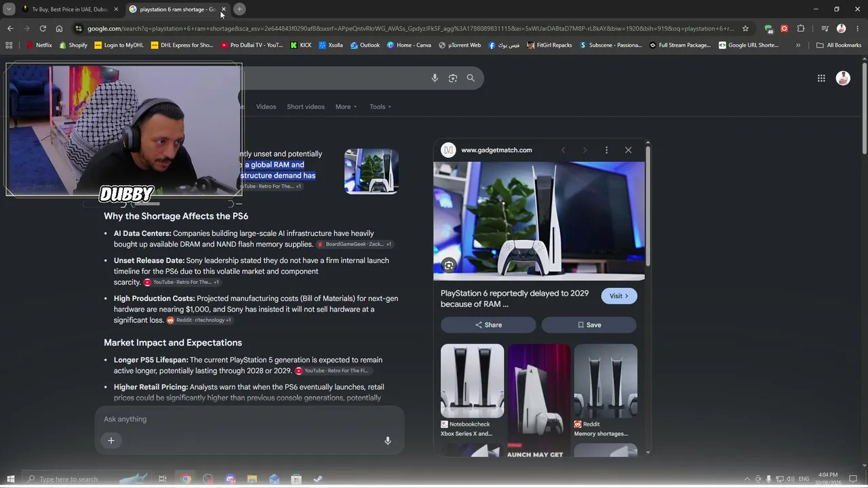Open the Xsolla bookmark
This screenshot has width=868, height=488.
click(331, 45)
